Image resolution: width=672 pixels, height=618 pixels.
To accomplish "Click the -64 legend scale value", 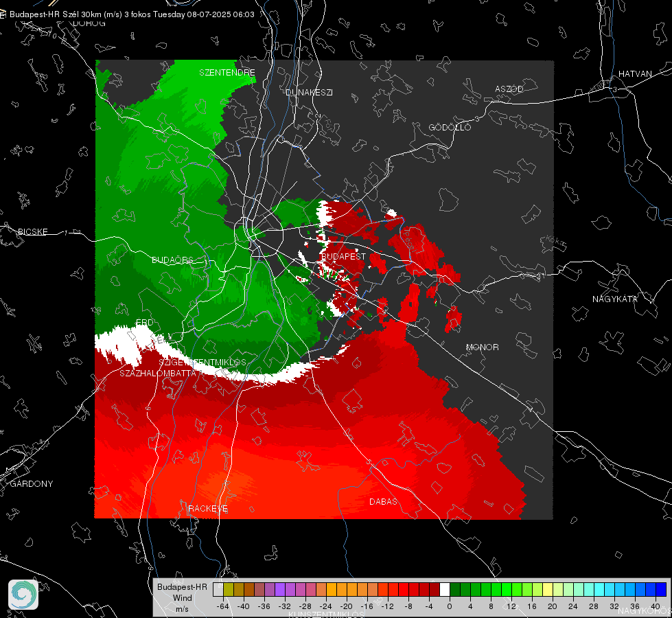I will coord(223,606).
